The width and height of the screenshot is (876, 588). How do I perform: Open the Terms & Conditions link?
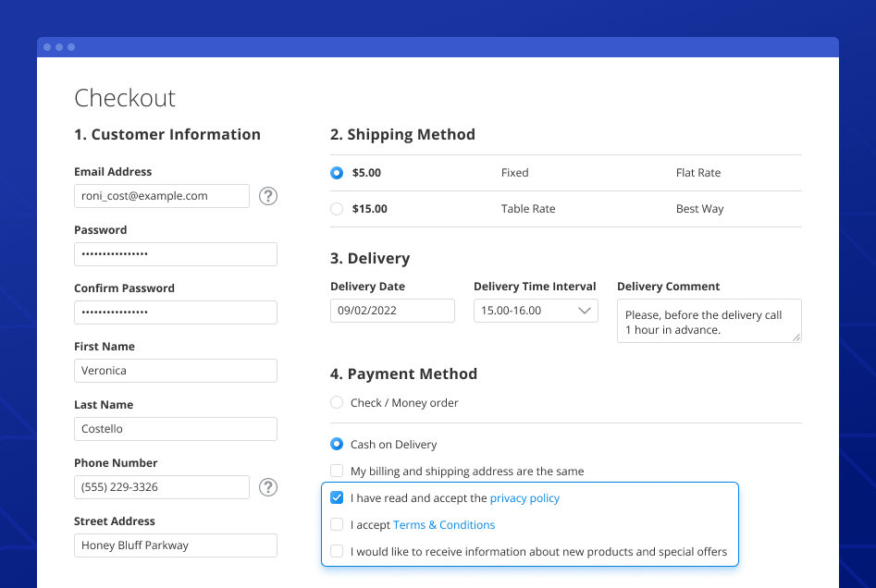(444, 524)
